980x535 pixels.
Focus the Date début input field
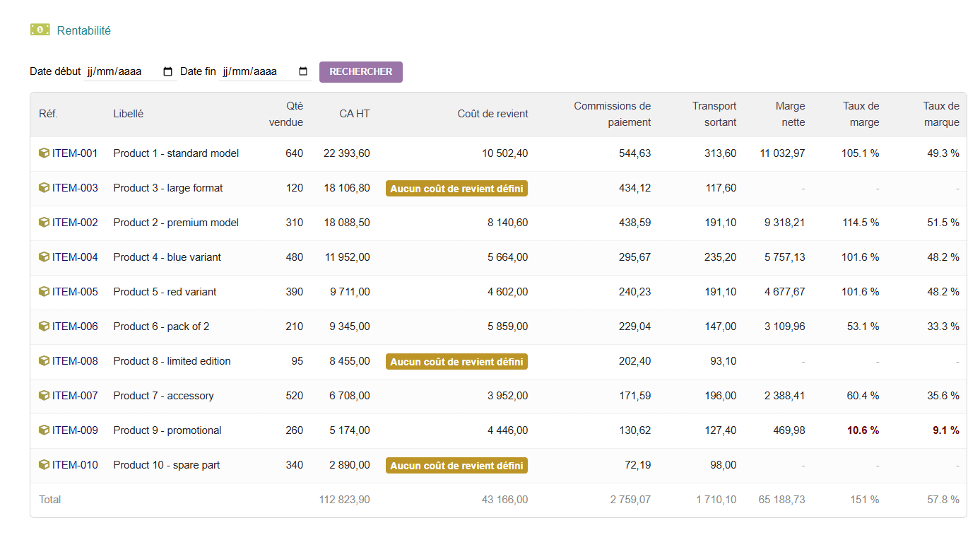click(130, 71)
